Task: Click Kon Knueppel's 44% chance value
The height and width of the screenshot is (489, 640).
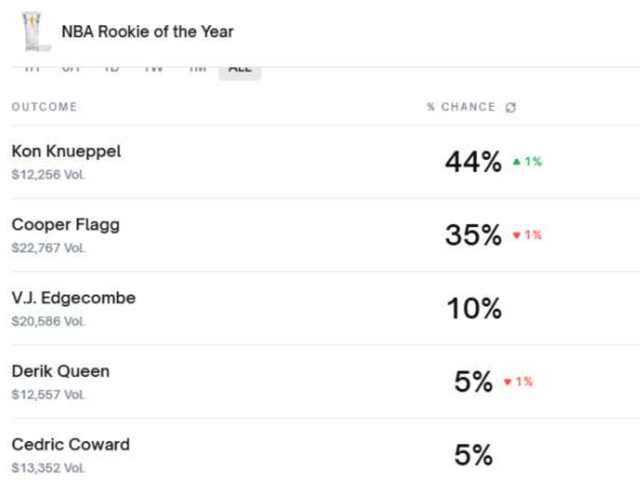Action: coord(473,162)
